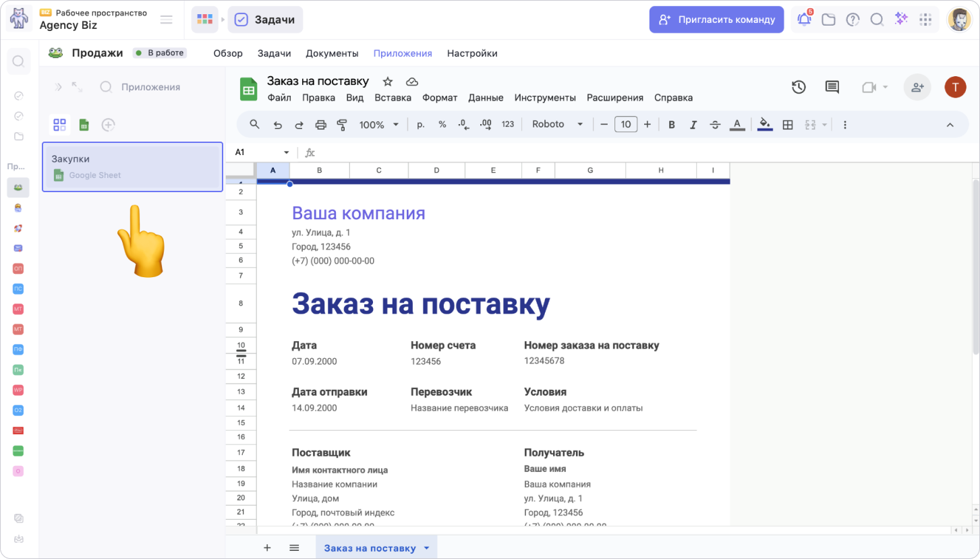Toggle italic formatting
The image size is (980, 559).
[x=693, y=125]
